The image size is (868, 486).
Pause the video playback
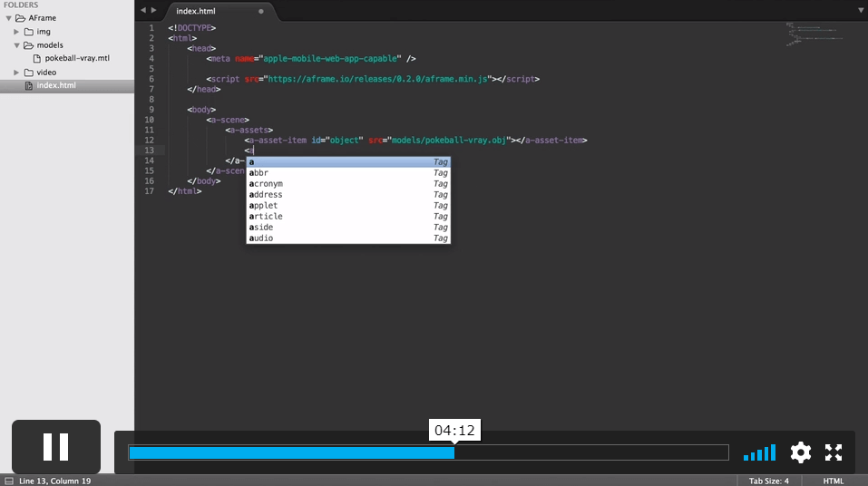(56, 447)
